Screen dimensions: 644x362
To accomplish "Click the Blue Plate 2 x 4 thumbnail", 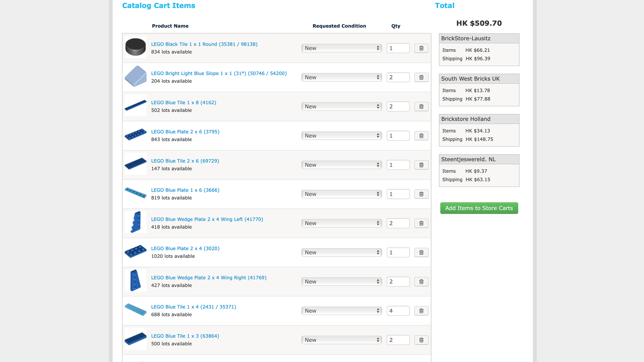I will click(136, 251).
